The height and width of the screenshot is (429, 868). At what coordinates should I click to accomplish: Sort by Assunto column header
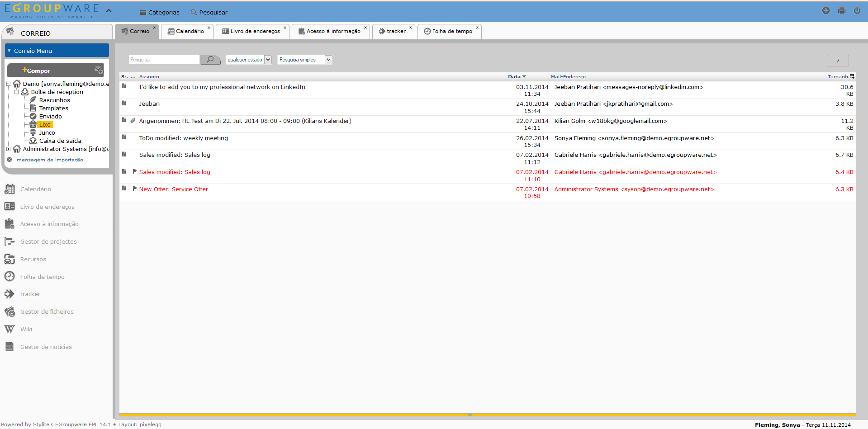click(x=149, y=76)
